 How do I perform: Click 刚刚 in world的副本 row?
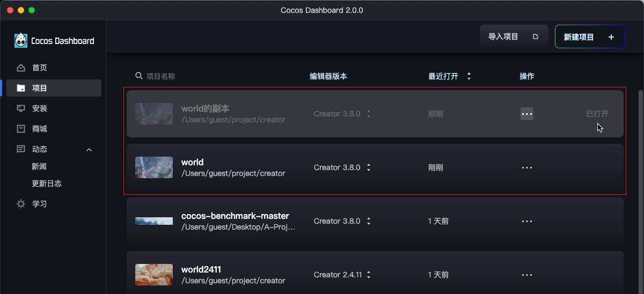coord(436,114)
